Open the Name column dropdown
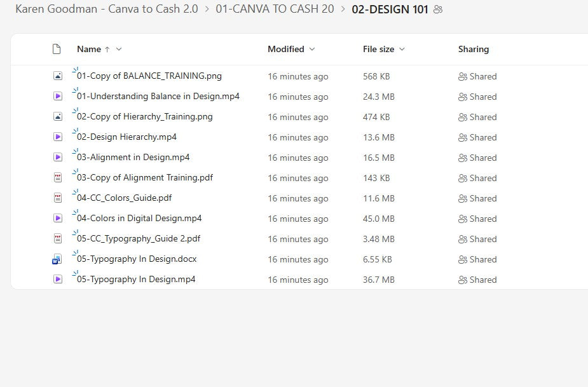 [118, 49]
